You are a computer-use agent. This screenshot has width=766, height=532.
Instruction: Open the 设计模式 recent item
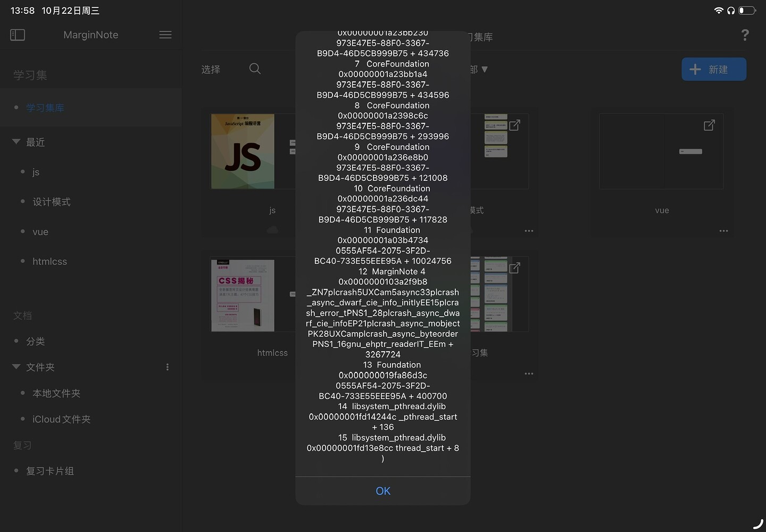pyautogui.click(x=51, y=202)
